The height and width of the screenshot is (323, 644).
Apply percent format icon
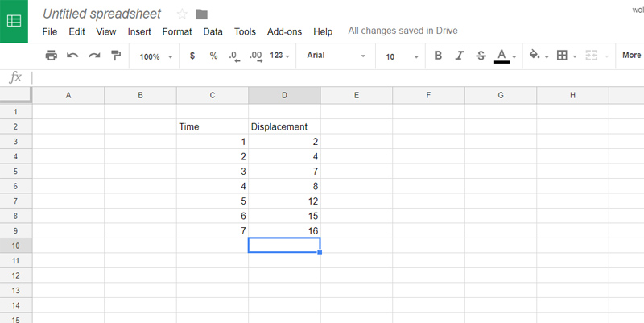click(213, 56)
